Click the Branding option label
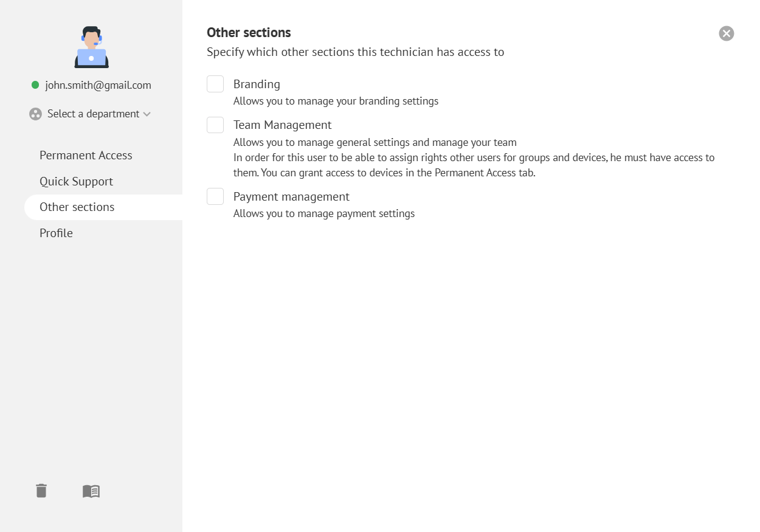 (x=257, y=84)
